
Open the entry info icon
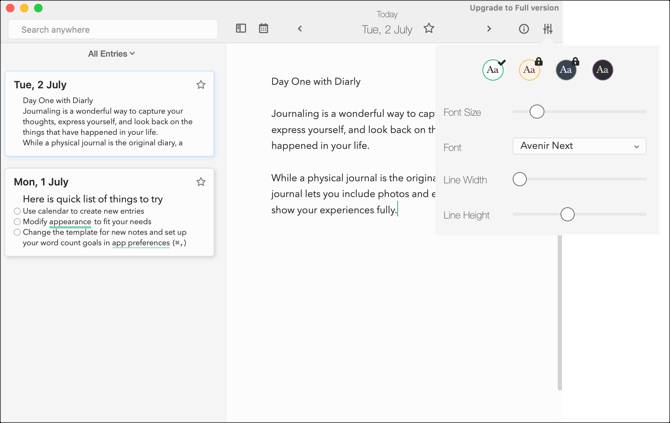[x=524, y=29]
